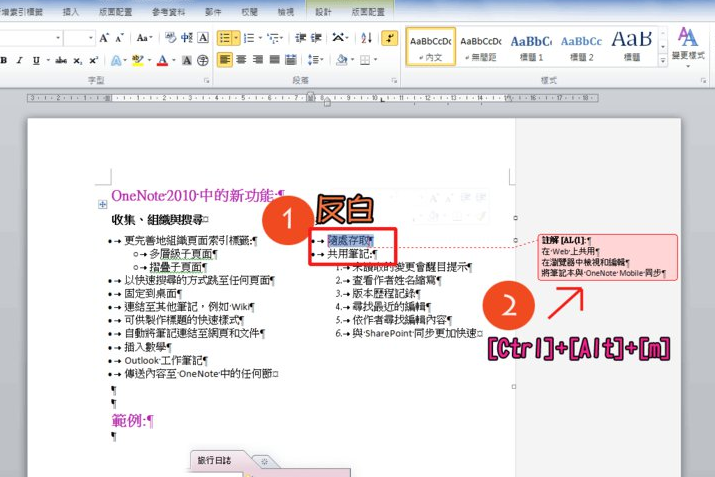This screenshot has width=715, height=477.
Task: Open the Paragraph dialog launcher (段落)
Action: [394, 81]
